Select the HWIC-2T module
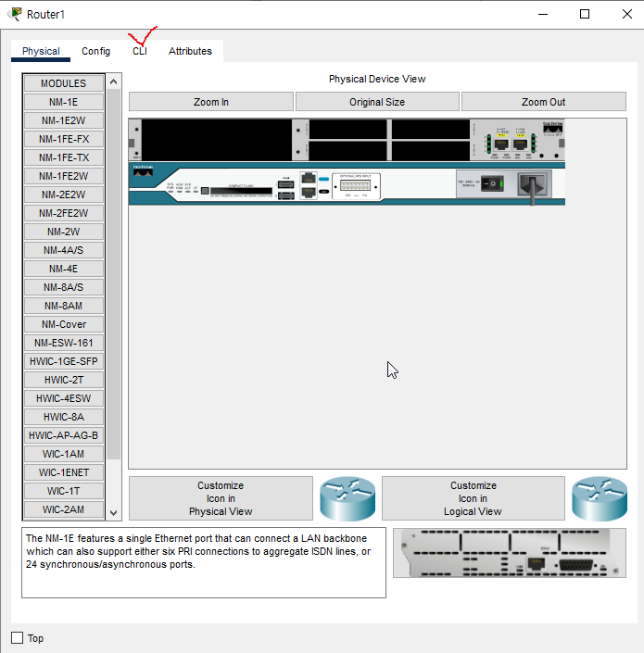Image resolution: width=644 pixels, height=653 pixels. coord(64,380)
